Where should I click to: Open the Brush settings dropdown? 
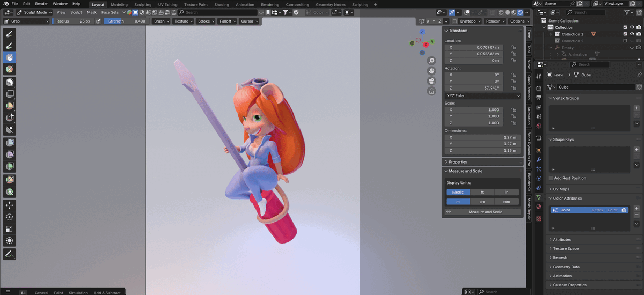[160, 21]
